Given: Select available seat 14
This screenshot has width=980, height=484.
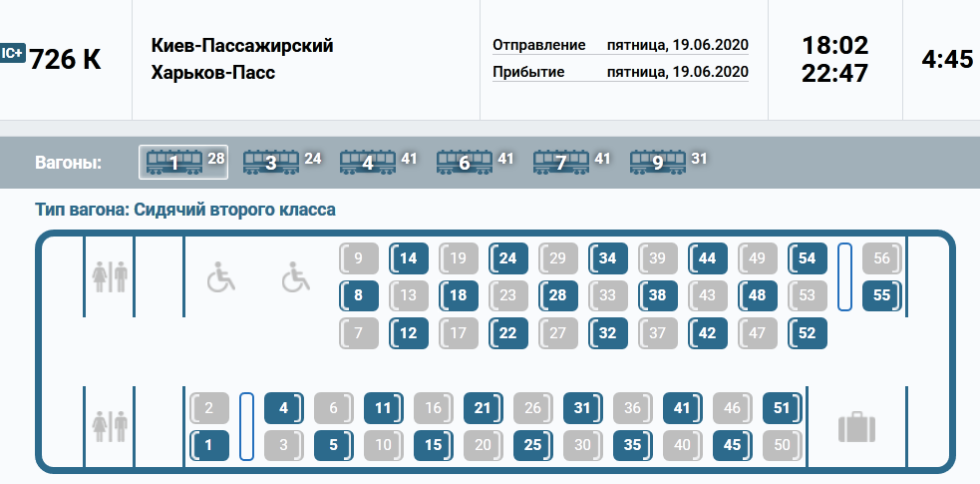Looking at the screenshot, I should 408,258.
